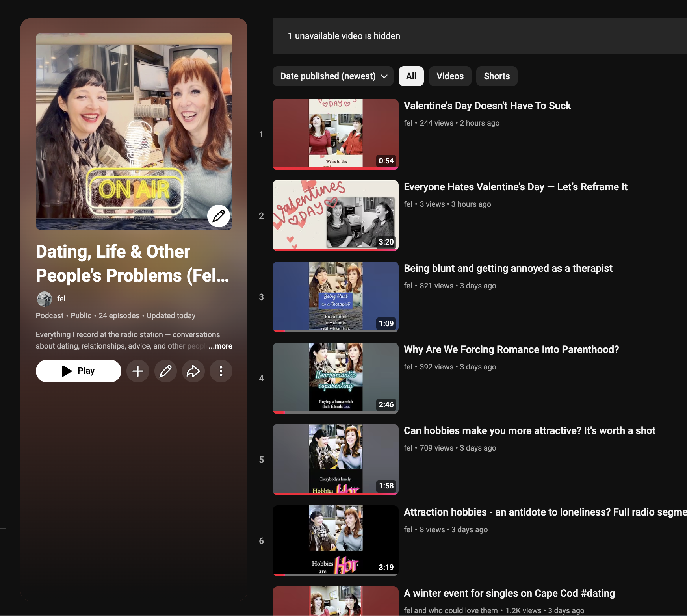Screen dimensions: 687x616
Task: Click the 3:19 Hobbies are Hot thumbnail
Action: (336, 541)
